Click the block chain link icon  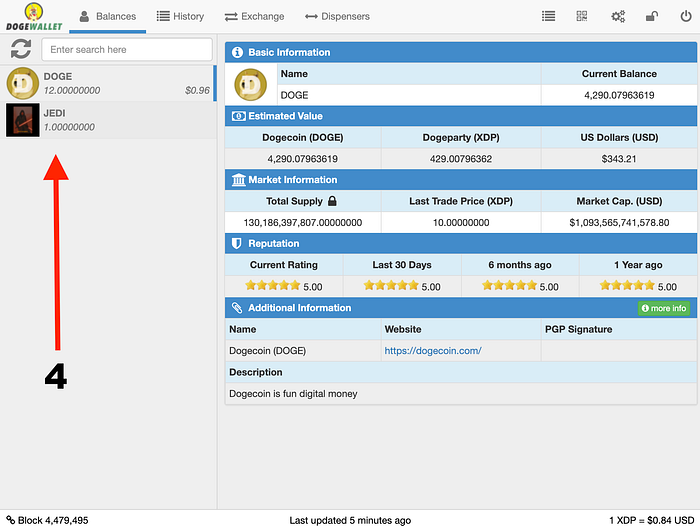click(11, 519)
